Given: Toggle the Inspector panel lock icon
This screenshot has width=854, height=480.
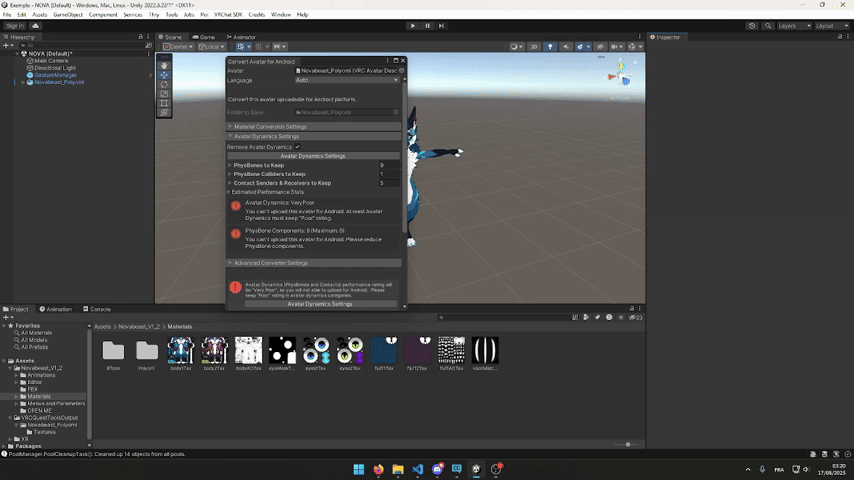Looking at the screenshot, I should click(x=837, y=37).
